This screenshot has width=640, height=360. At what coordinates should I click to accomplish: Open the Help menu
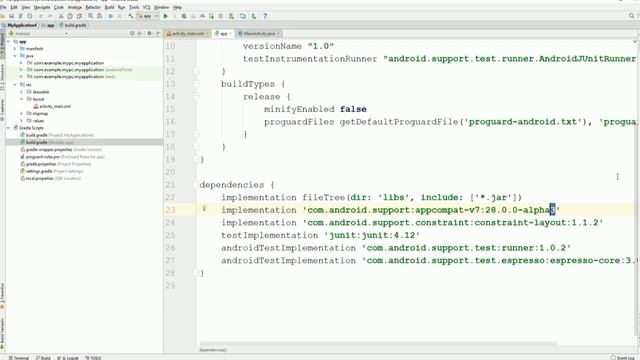pos(177,7)
